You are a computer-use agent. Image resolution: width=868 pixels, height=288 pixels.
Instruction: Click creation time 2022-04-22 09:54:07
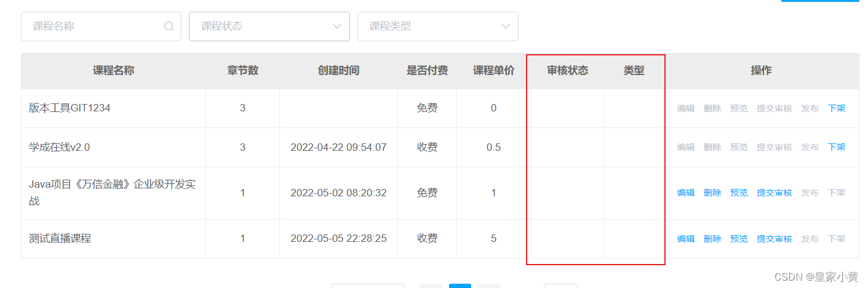pos(338,147)
